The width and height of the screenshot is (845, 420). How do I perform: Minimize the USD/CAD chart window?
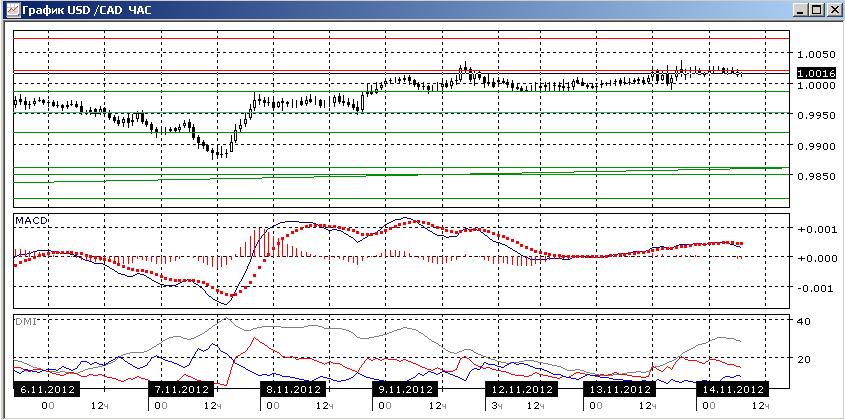pos(802,9)
